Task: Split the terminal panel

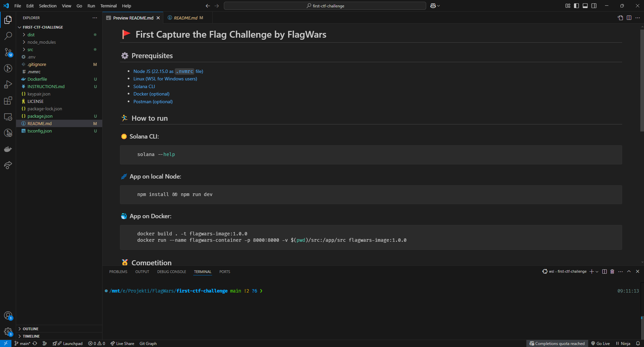Action: tap(604, 271)
